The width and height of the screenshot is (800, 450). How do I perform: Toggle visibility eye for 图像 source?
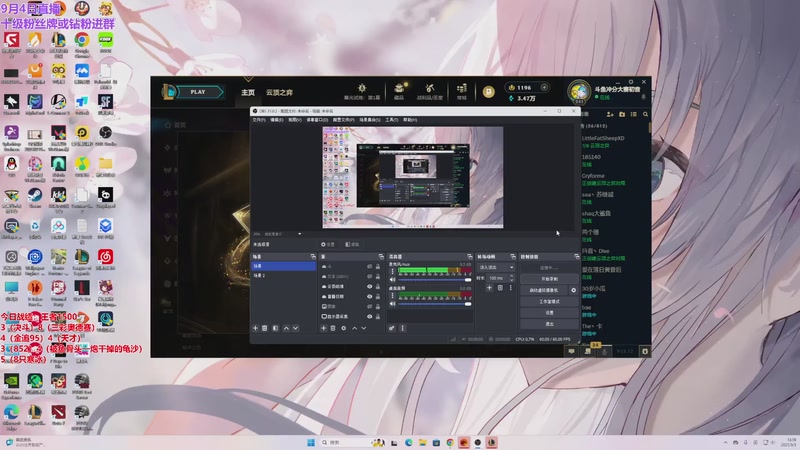click(369, 306)
